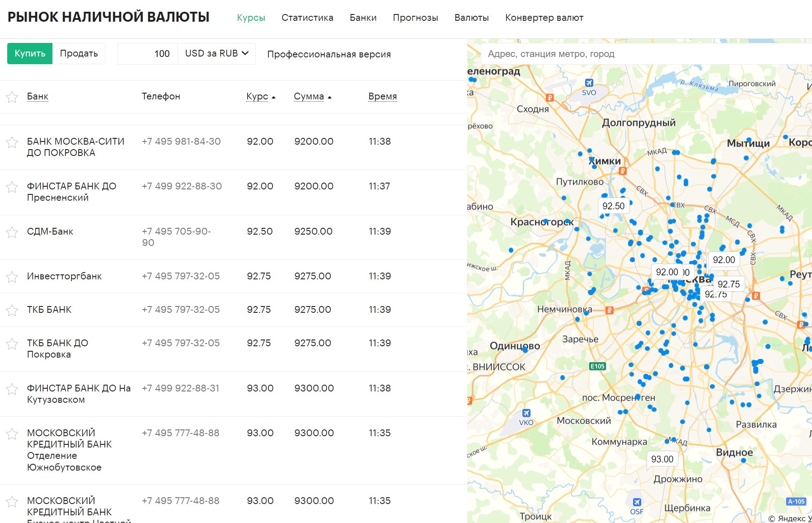This screenshot has width=812, height=523.
Task: Click the Банк column header link
Action: [38, 96]
